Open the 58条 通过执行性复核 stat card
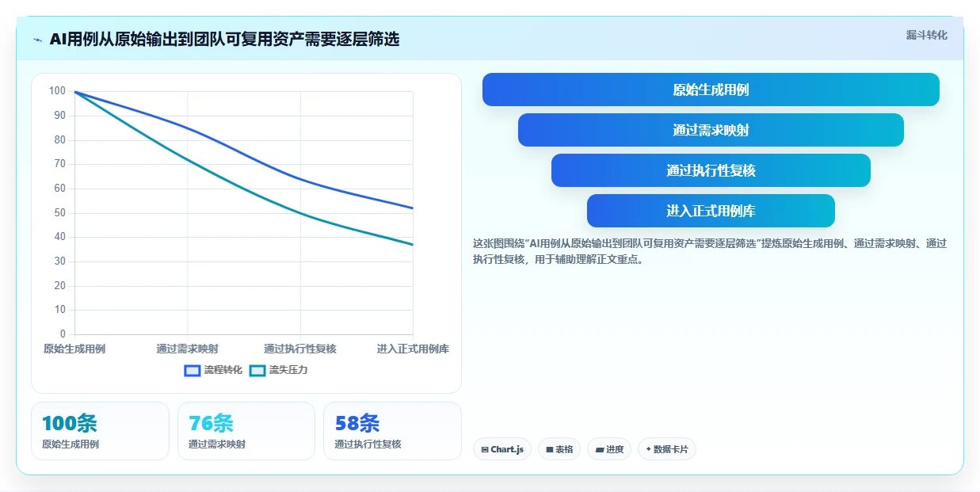The image size is (980, 492). coord(392,431)
